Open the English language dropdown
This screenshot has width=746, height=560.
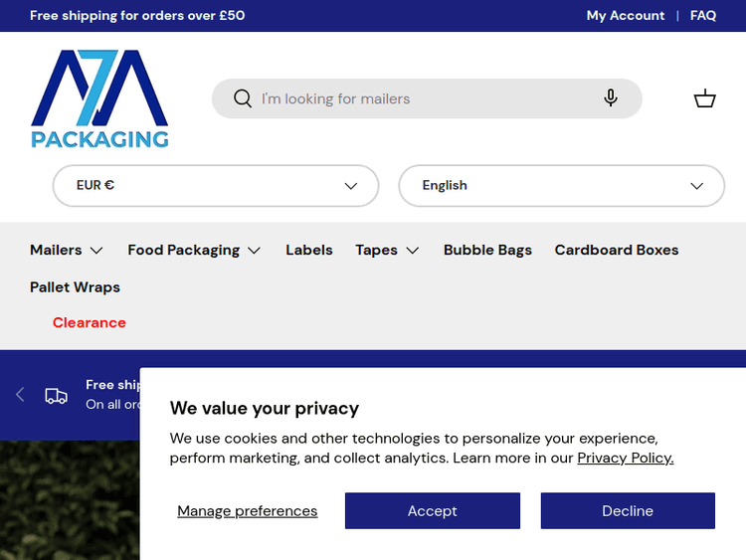tap(561, 186)
